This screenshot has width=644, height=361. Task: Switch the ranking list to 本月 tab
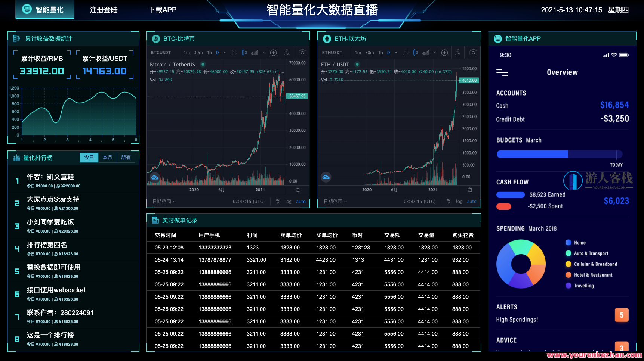(107, 157)
